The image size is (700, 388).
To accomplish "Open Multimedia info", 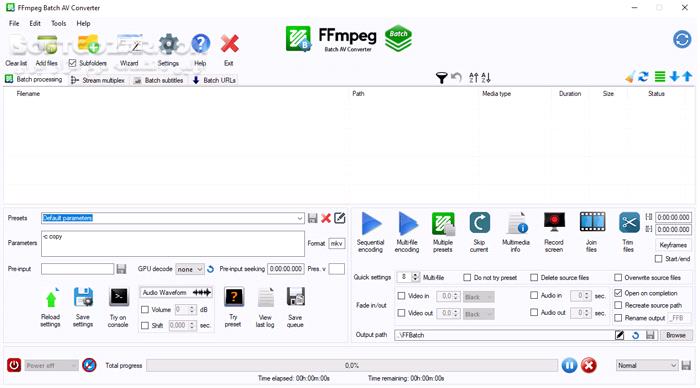I will [x=516, y=223].
